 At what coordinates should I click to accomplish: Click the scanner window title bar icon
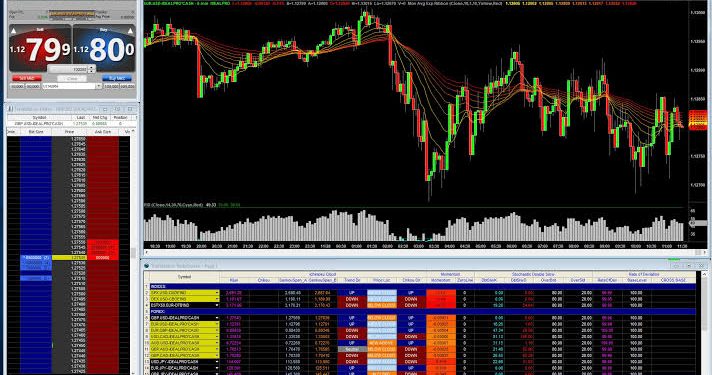click(x=147, y=266)
